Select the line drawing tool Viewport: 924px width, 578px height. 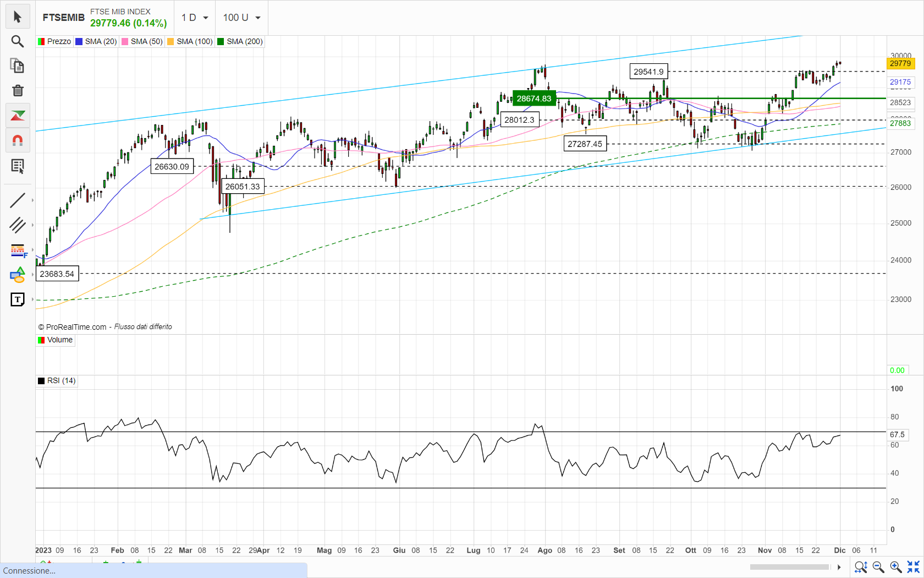[x=18, y=200]
